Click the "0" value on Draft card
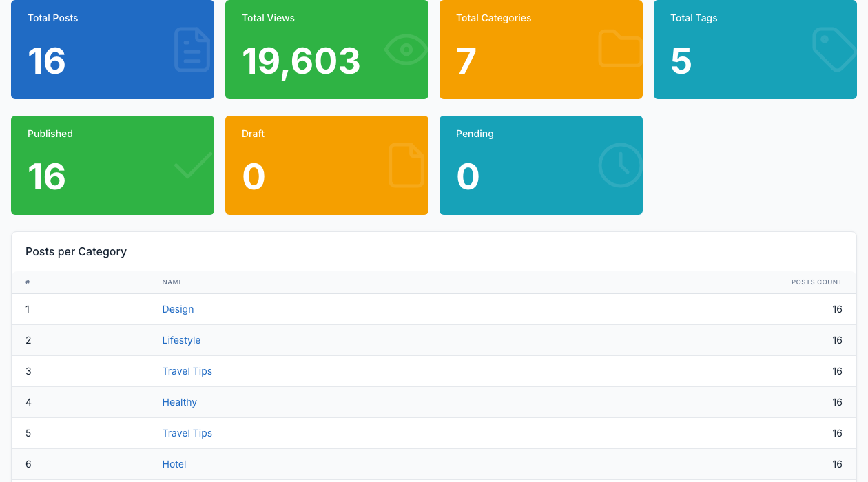Image resolution: width=868 pixels, height=482 pixels. click(254, 176)
